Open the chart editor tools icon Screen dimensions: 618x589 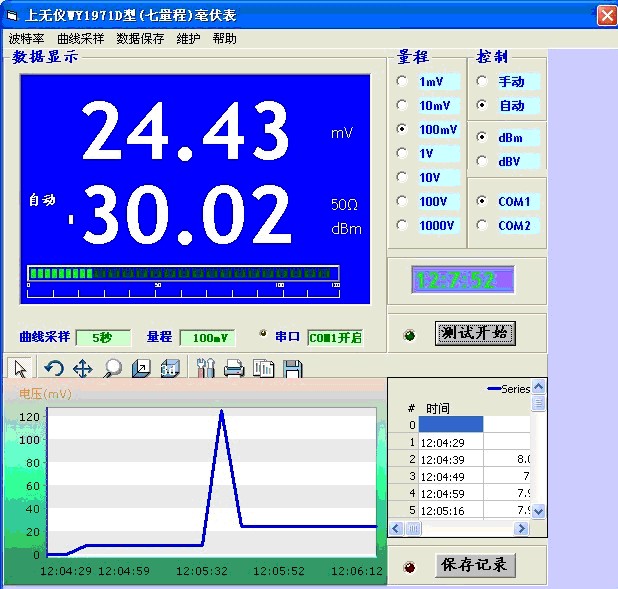pyautogui.click(x=205, y=368)
